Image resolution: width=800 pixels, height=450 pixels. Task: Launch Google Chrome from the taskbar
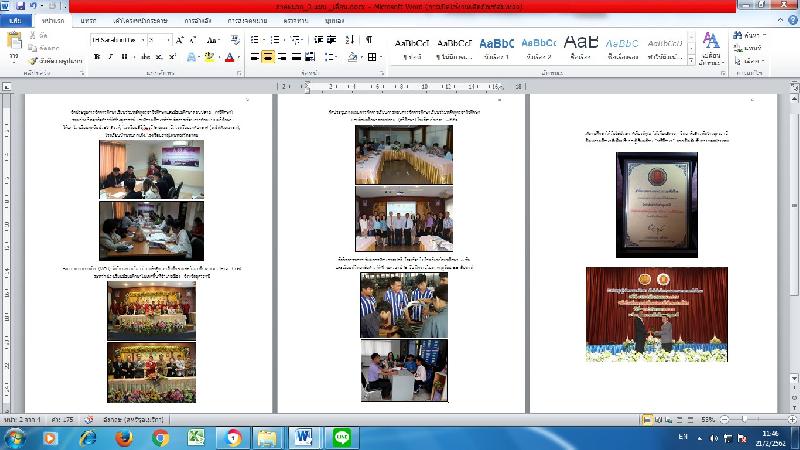160,438
